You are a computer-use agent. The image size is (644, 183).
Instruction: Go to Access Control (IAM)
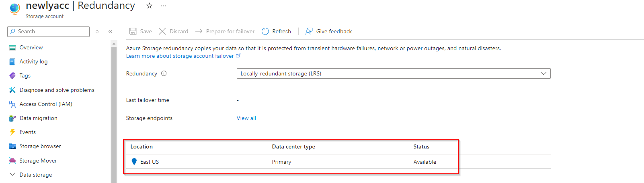point(46,104)
